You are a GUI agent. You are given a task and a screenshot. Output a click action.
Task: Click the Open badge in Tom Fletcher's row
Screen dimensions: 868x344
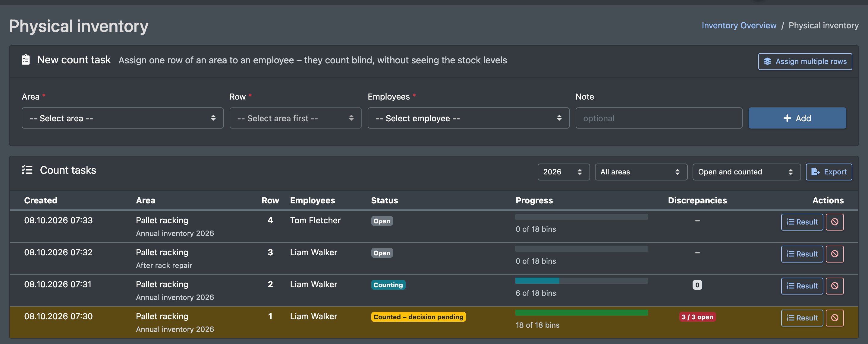click(382, 221)
